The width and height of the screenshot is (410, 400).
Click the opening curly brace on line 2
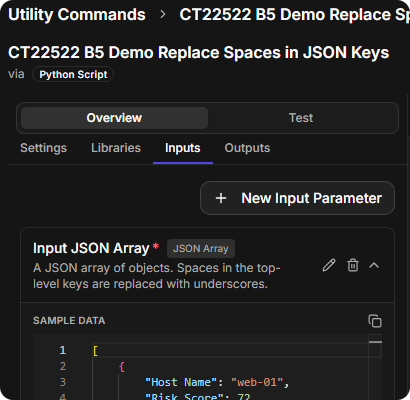tap(122, 366)
